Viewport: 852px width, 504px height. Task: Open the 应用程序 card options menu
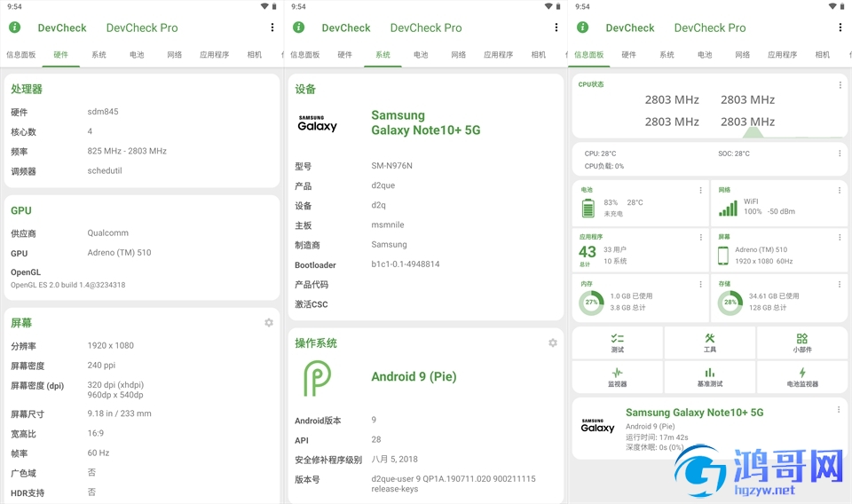point(700,237)
